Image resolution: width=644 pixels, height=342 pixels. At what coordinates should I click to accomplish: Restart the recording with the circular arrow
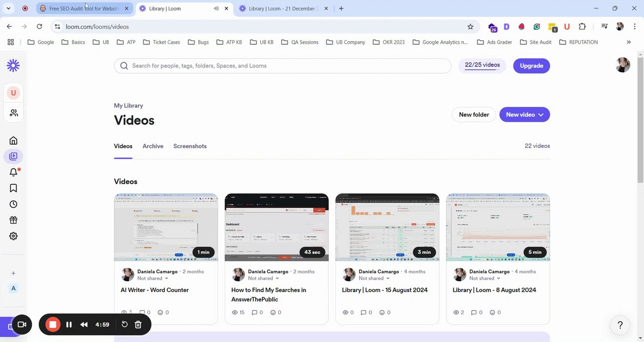click(125, 324)
